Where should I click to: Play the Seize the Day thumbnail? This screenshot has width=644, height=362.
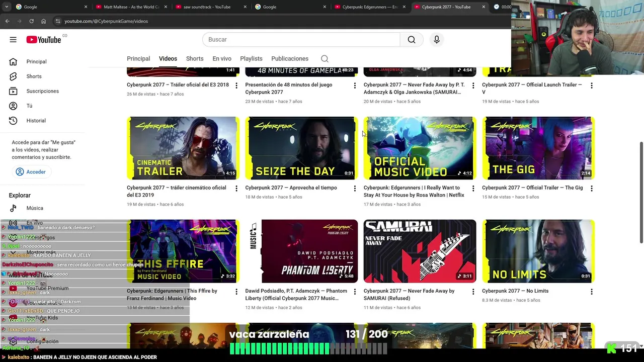[x=301, y=148]
